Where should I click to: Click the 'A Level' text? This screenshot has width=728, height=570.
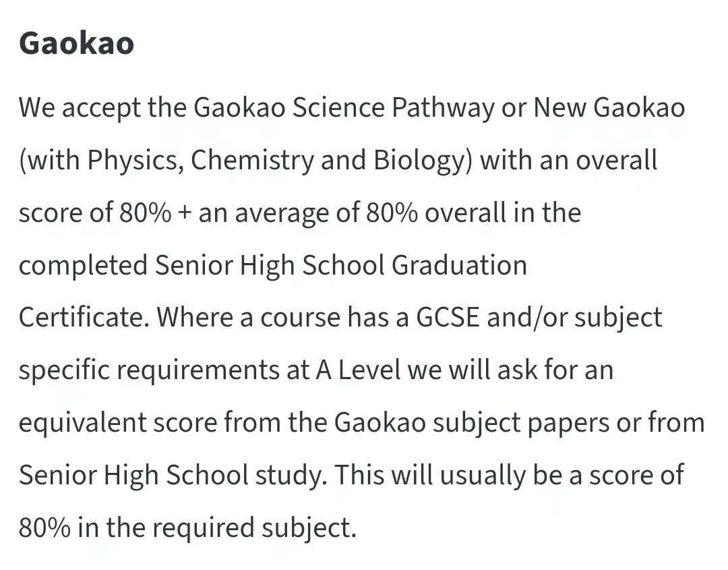pyautogui.click(x=358, y=370)
